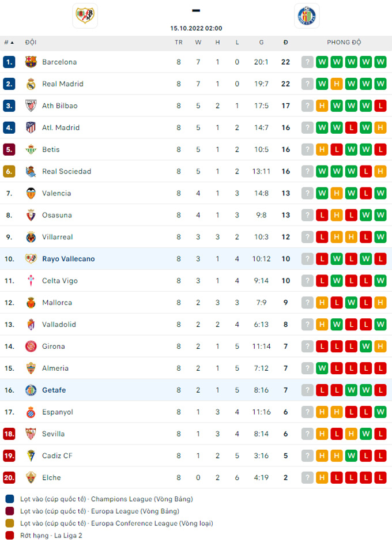Click the Sevilla club crest icon
The width and height of the screenshot is (392, 542).
click(x=31, y=434)
